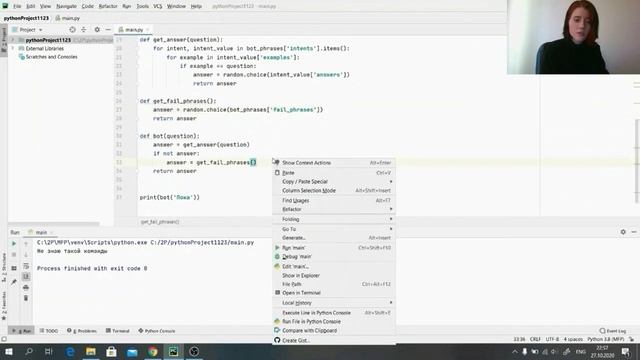Choose File Path entry
The height and width of the screenshot is (360, 640).
334,284
